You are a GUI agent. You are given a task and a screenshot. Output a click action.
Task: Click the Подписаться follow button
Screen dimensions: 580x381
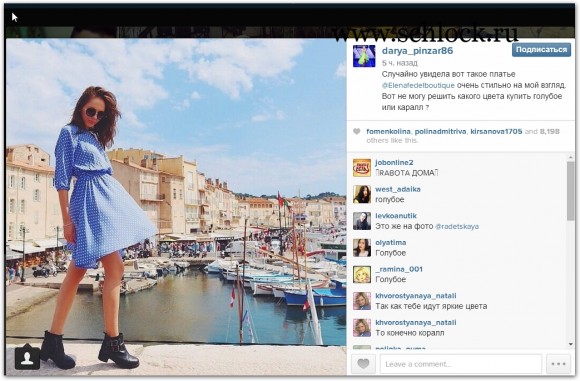point(541,50)
